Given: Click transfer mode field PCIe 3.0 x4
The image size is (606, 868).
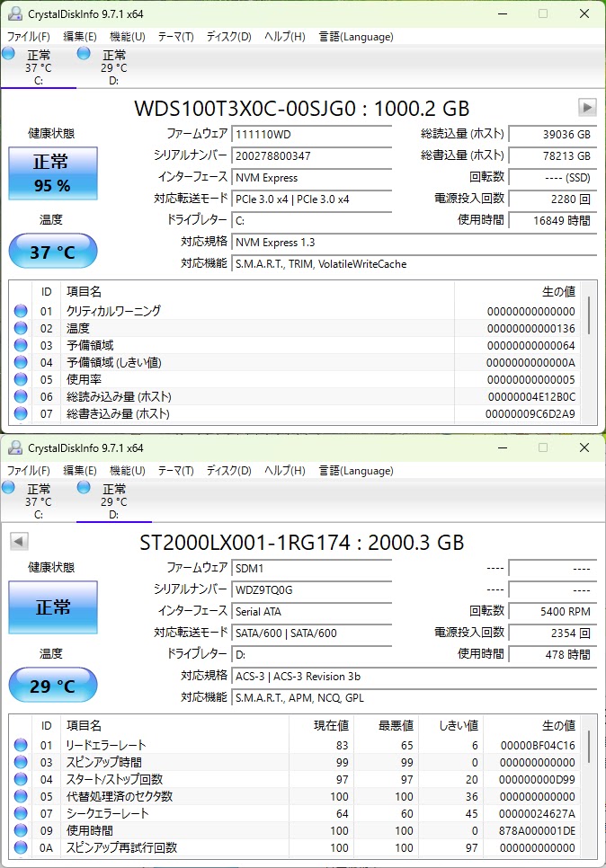Looking at the screenshot, I should point(311,199).
